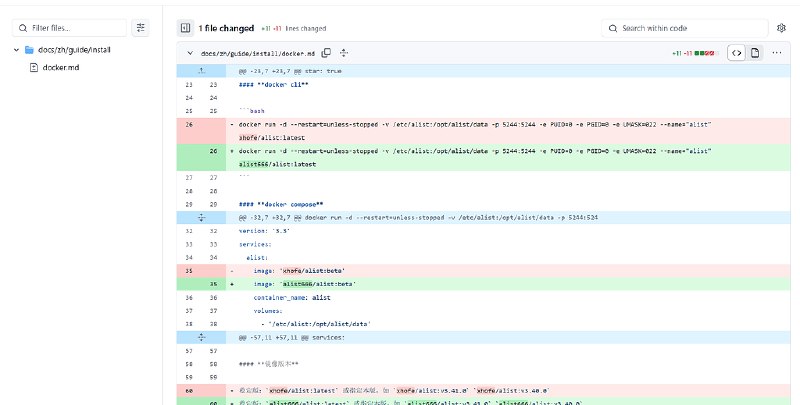The height and width of the screenshot is (405, 800).
Task: Copy docker.md file path
Action: [x=326, y=53]
